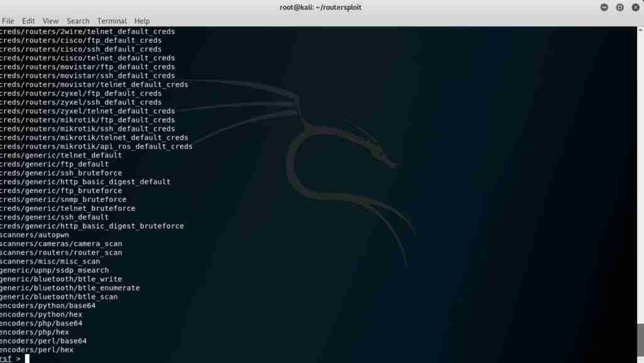This screenshot has height=363, width=644.
Task: Open the View menu
Action: click(x=50, y=20)
